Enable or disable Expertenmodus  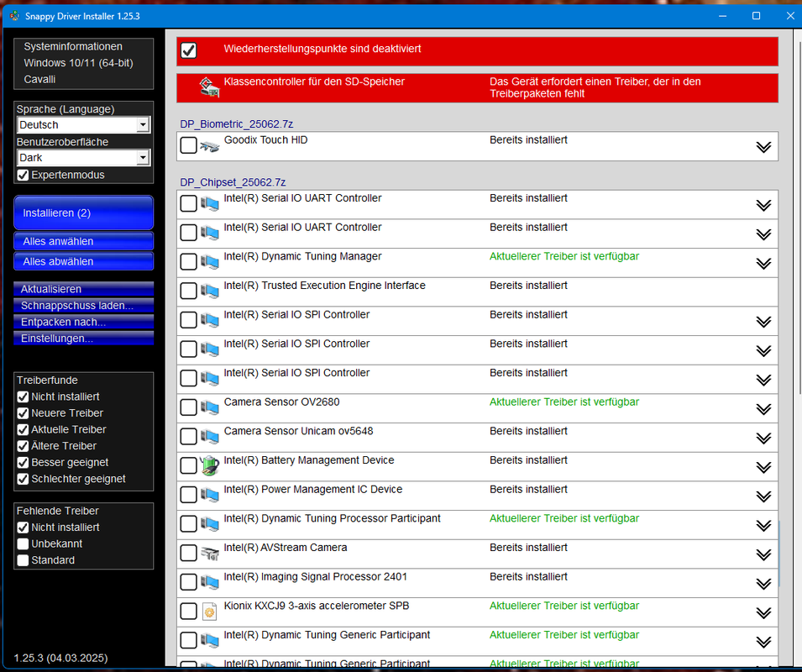tap(23, 175)
